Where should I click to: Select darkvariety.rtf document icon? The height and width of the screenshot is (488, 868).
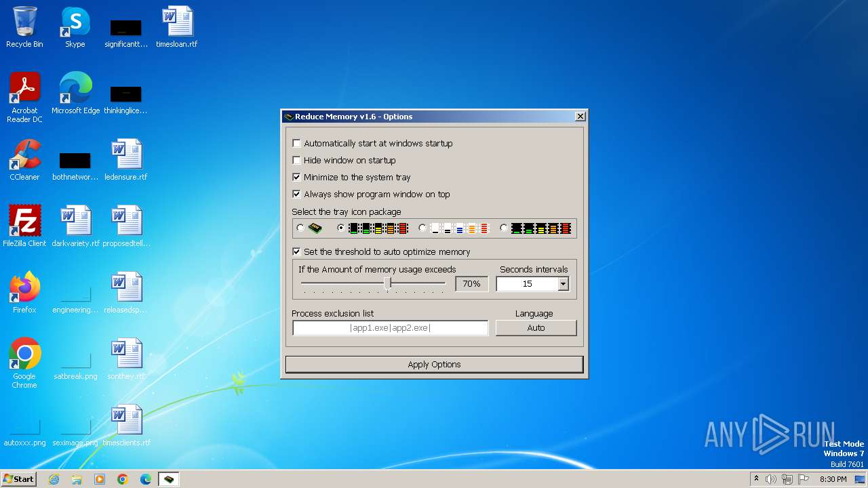(75, 226)
